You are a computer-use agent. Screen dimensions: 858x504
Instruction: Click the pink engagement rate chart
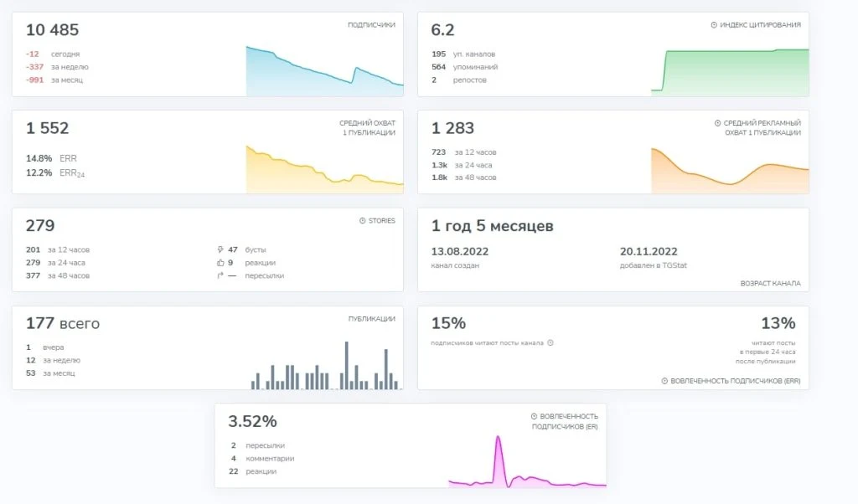(528, 461)
